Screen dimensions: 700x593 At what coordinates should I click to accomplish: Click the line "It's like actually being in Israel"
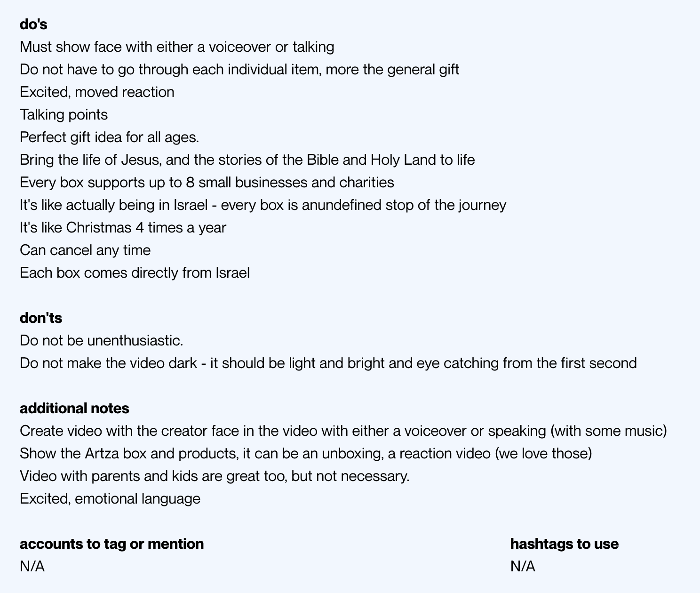coord(262,205)
